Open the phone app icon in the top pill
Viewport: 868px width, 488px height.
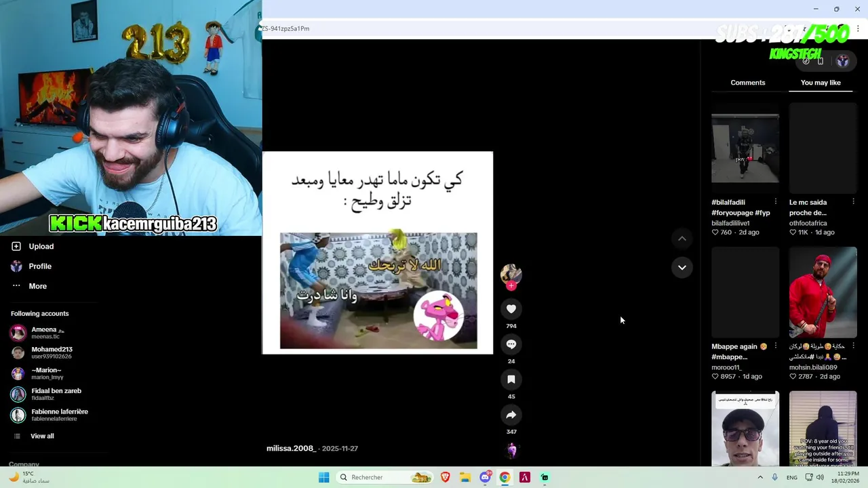821,61
